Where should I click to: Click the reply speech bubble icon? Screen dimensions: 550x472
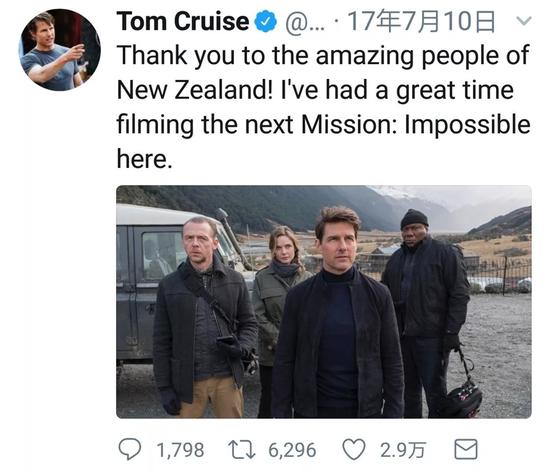click(x=130, y=449)
